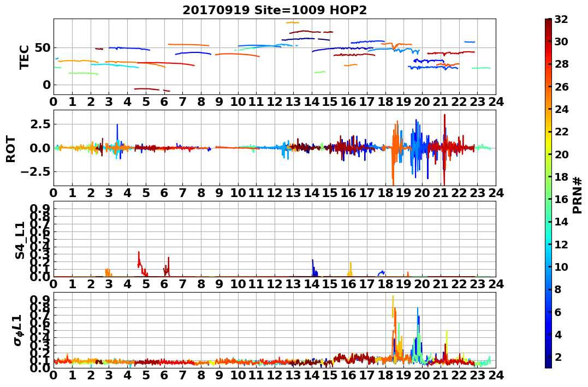
Task: Click the blue S4_L1 spike at hour 14
Action: (x=313, y=267)
